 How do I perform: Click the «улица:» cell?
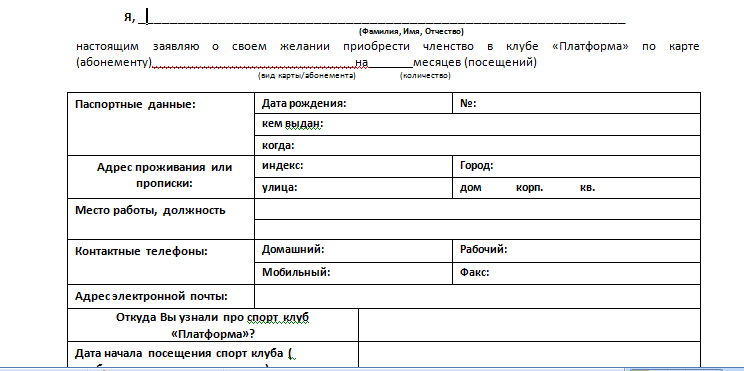pos(353,188)
